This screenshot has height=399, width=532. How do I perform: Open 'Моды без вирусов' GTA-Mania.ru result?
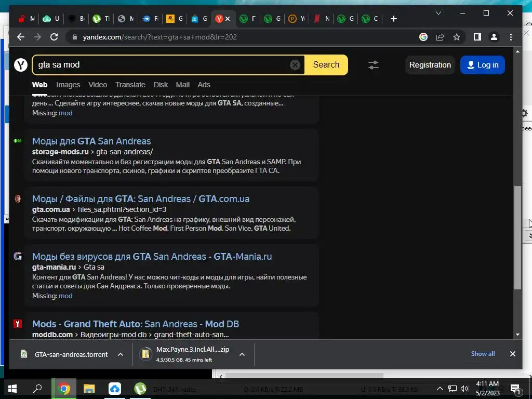[152, 257]
